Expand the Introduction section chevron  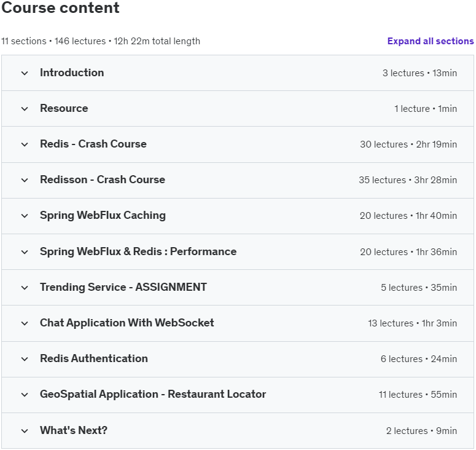click(25, 73)
